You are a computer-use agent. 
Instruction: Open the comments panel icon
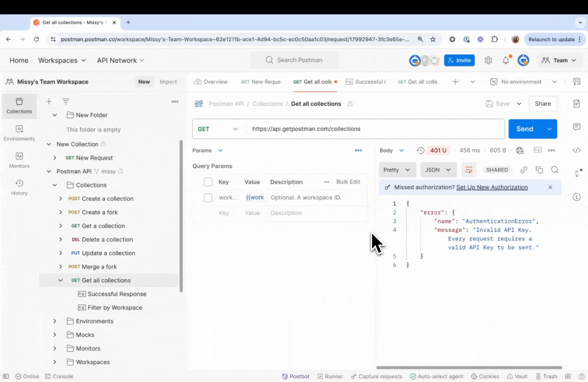(576, 127)
